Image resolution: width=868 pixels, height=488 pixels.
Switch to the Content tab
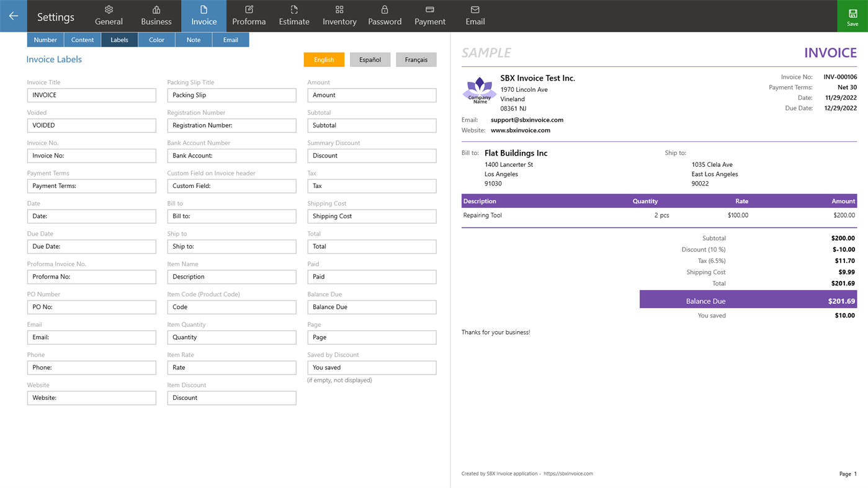point(82,39)
